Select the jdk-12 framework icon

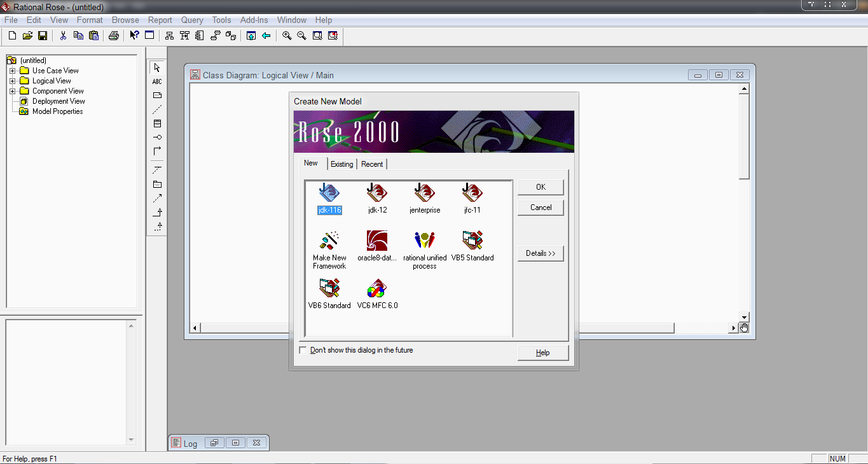tap(377, 199)
